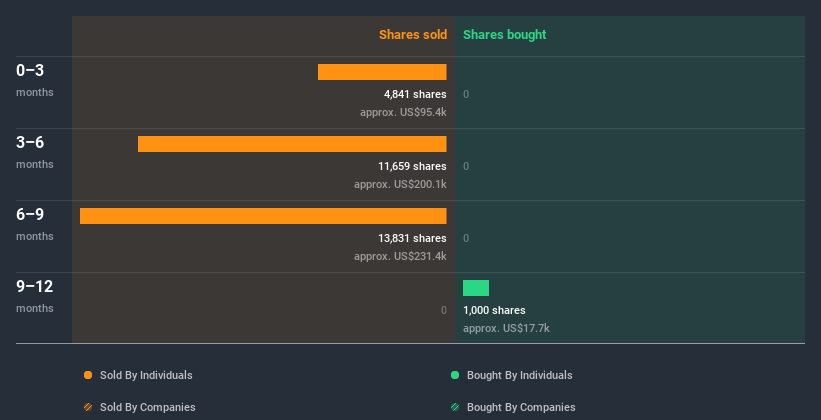Click the approx. US$95.4k value
The height and width of the screenshot is (420, 821).
click(x=403, y=112)
